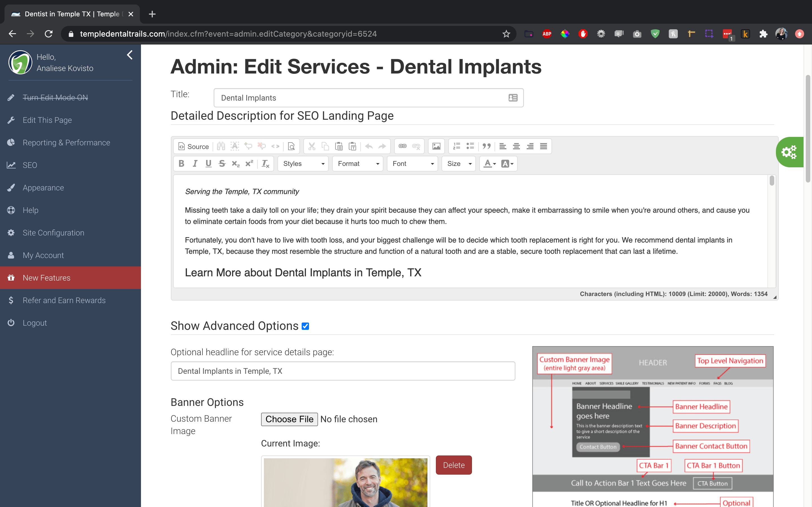This screenshot has height=507, width=812.
Task: Apply strikethrough formatting in the editor
Action: pos(222,164)
